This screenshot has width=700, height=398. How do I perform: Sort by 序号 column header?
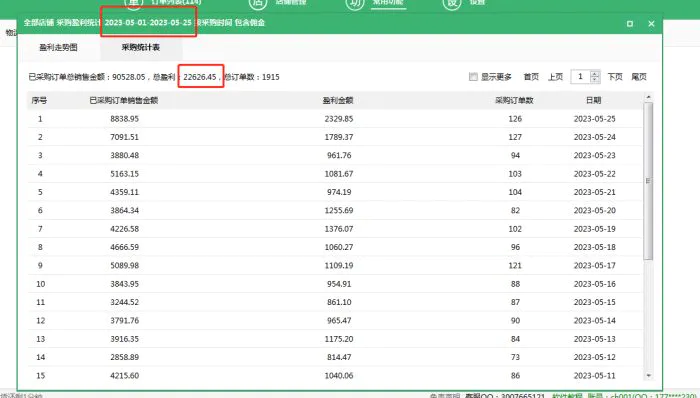coord(39,100)
